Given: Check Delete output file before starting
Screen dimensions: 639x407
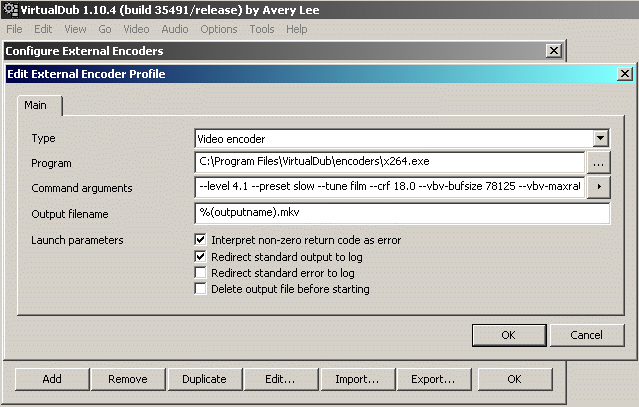Looking at the screenshot, I should click(x=200, y=289).
